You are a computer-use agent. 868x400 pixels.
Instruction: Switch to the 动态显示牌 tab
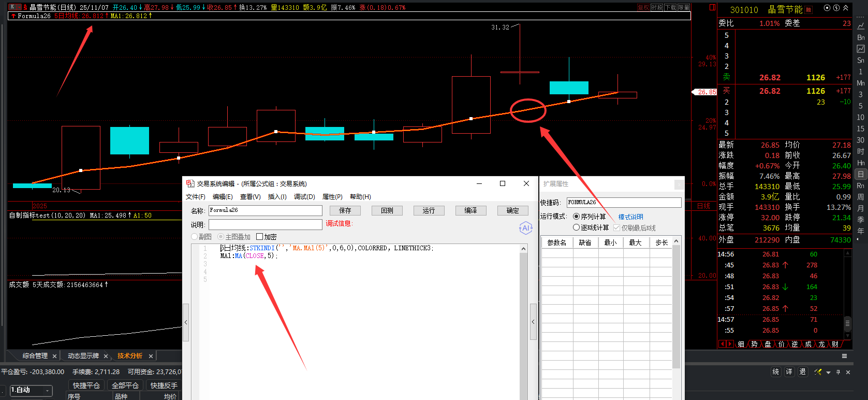83,356
